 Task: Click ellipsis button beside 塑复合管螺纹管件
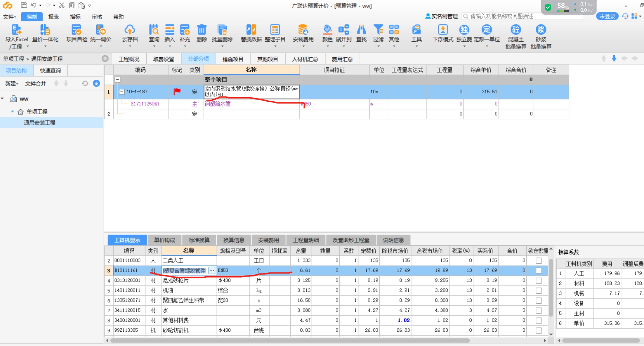click(212, 271)
